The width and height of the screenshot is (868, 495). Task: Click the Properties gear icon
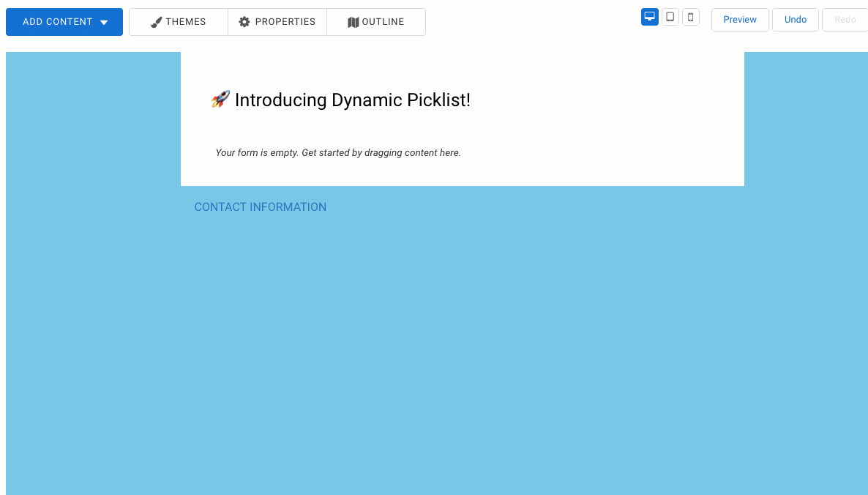244,21
